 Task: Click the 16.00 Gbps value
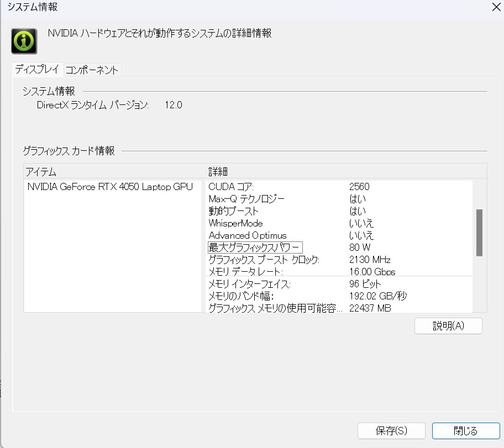coord(372,272)
